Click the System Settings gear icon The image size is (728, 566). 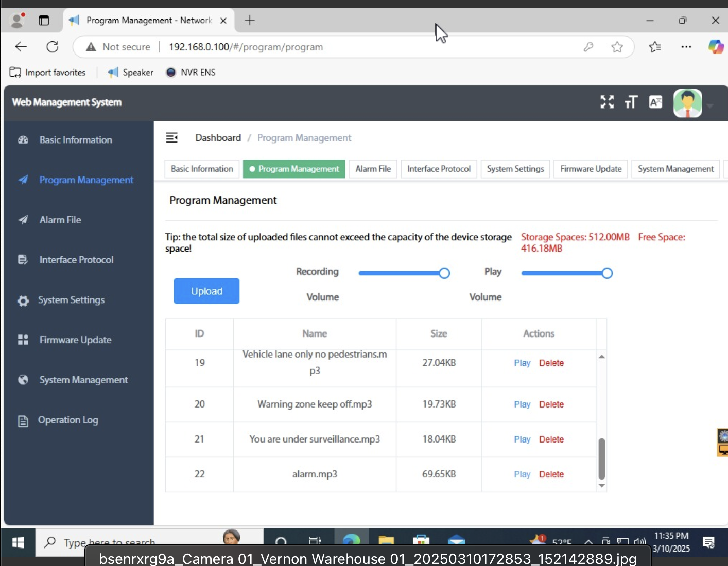pos(23,300)
